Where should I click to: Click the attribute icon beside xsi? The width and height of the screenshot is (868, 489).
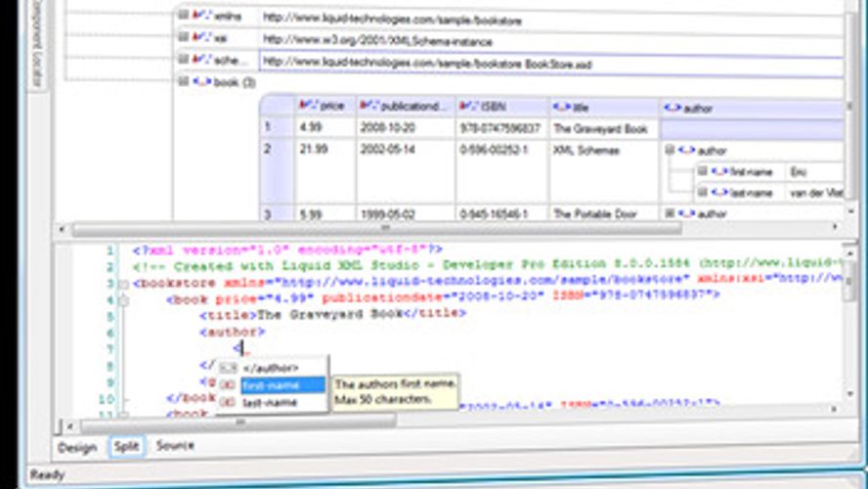pyautogui.click(x=201, y=37)
